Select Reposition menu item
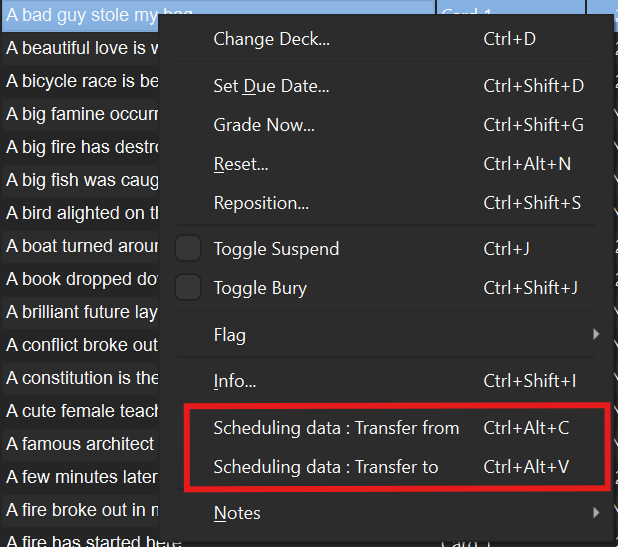 click(261, 203)
